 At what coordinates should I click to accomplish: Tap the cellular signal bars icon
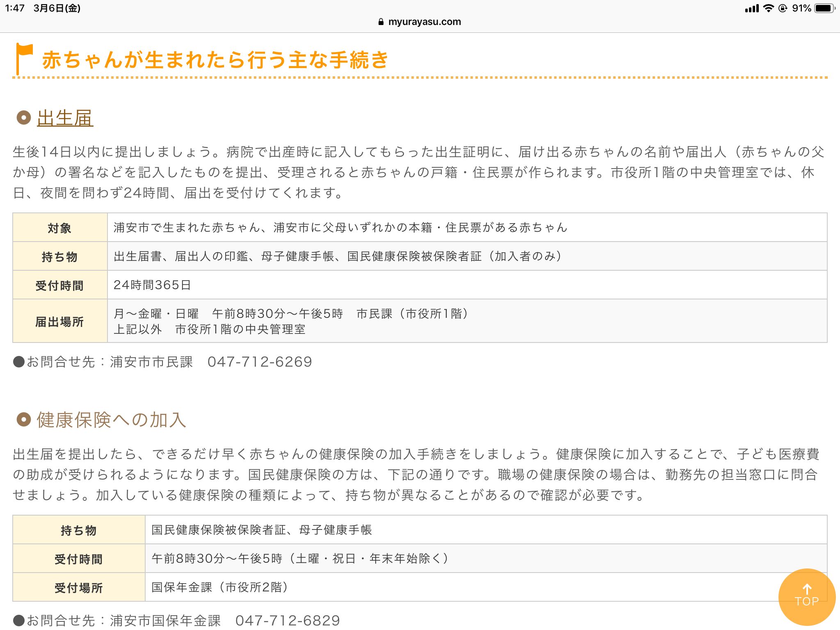pos(752,9)
